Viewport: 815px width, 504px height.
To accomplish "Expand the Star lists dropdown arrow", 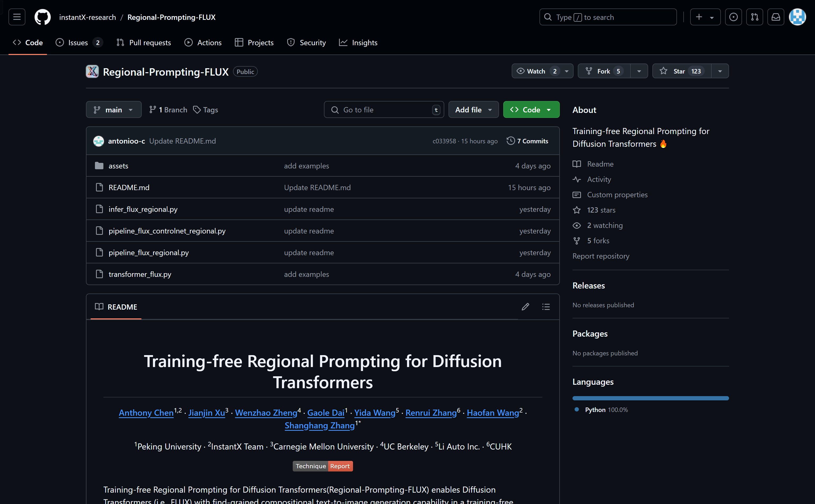I will (x=720, y=71).
